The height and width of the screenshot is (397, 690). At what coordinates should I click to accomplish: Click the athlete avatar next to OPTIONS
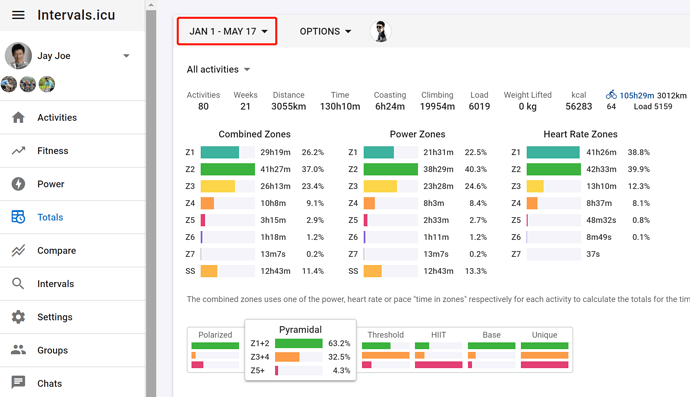[x=381, y=32]
